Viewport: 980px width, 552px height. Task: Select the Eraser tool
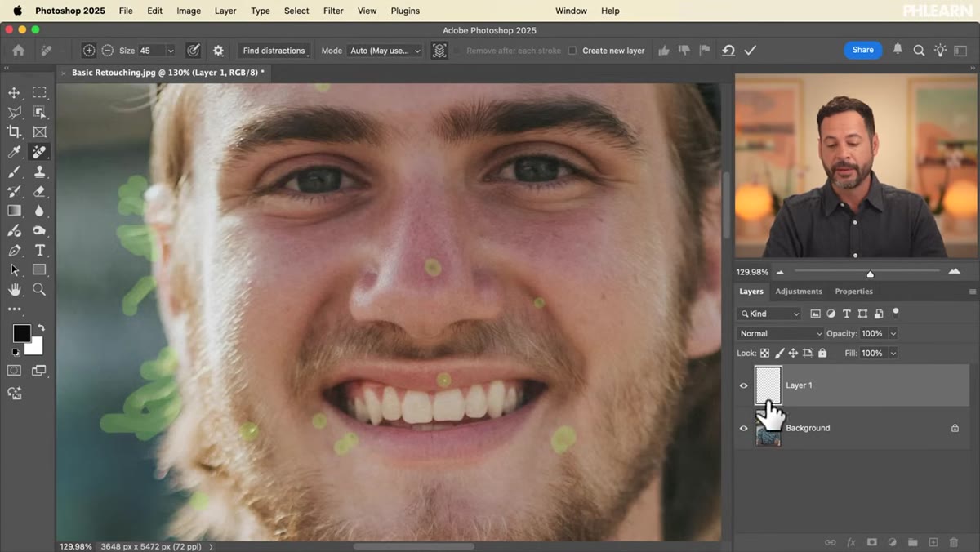[x=39, y=191]
